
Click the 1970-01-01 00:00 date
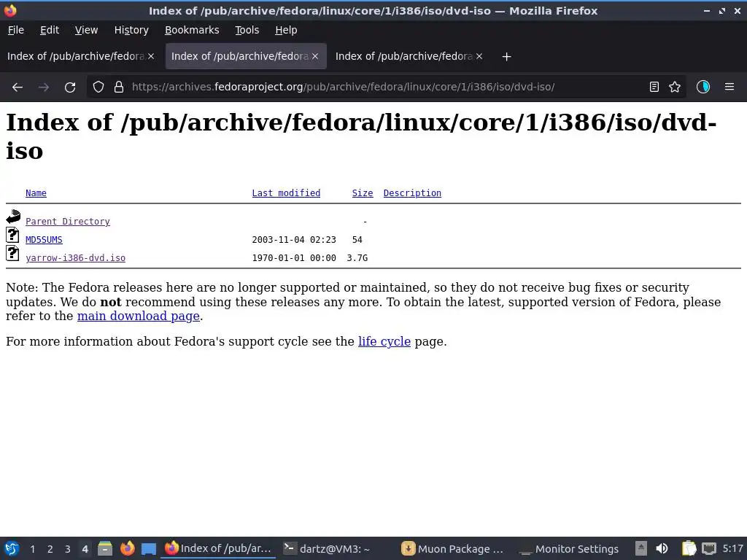pyautogui.click(x=294, y=257)
